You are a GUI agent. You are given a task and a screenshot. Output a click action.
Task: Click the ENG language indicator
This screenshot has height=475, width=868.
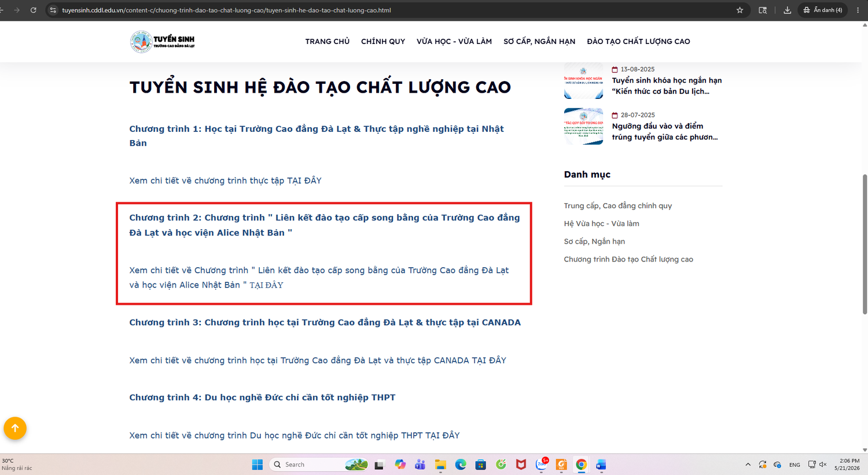[795, 465]
